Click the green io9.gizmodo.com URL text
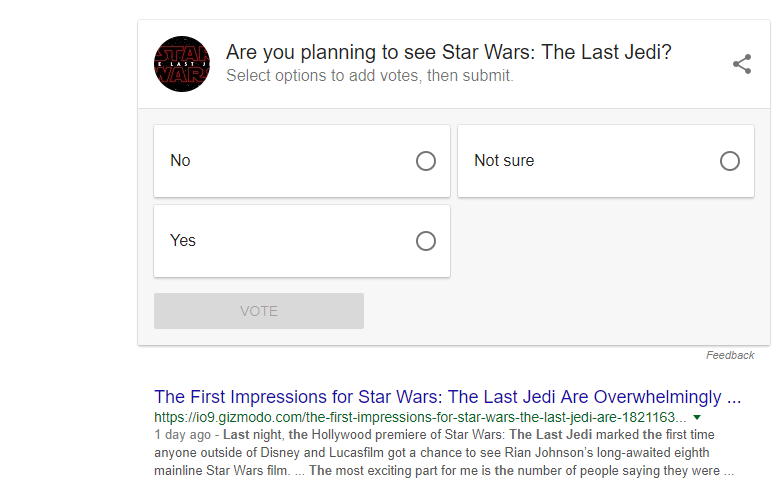Screen dimensions: 778x494 tap(420, 417)
